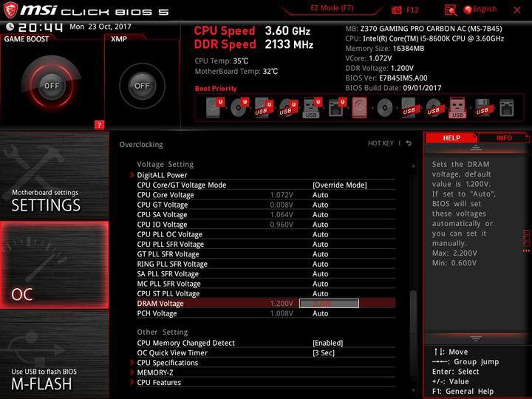Select the CPU PLL OC Voltage row
This screenshot has height=399, width=532.
[x=266, y=234]
